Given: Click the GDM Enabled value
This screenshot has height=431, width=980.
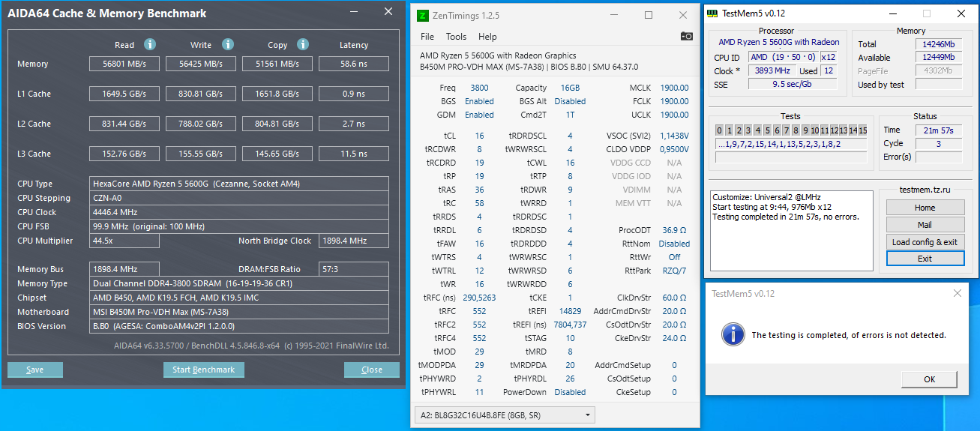Looking at the screenshot, I should tap(479, 115).
